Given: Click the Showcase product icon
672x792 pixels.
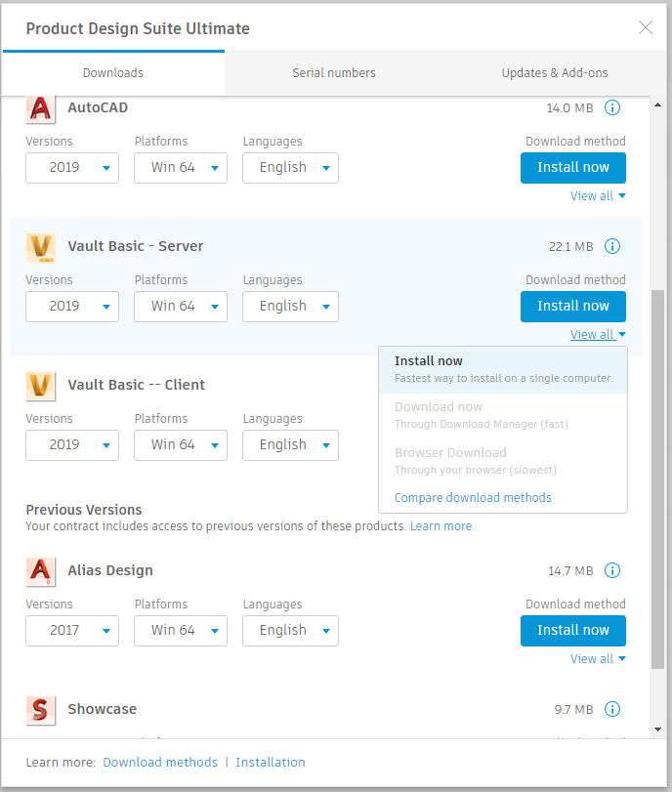Looking at the screenshot, I should [x=40, y=710].
